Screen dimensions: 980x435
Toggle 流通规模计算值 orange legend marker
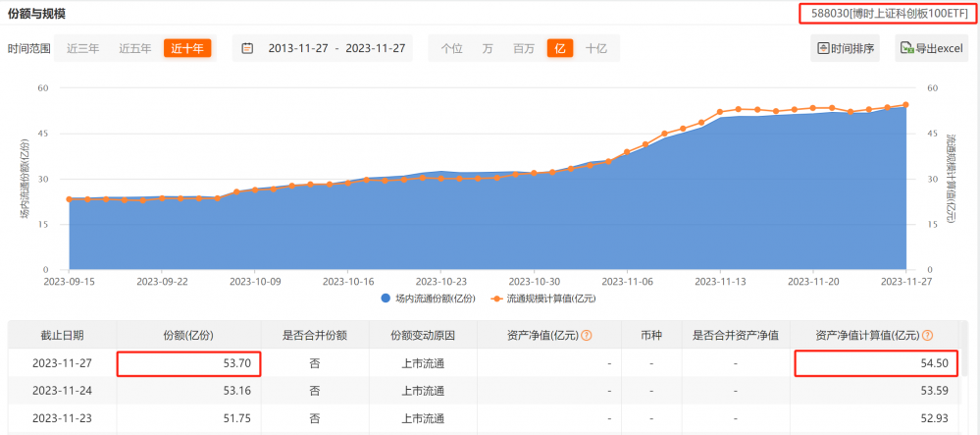tap(497, 298)
